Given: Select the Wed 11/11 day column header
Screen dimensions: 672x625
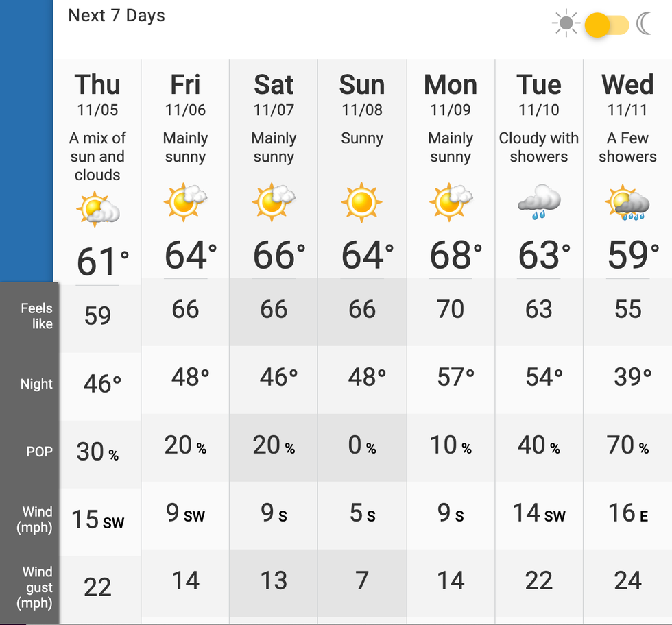Looking at the screenshot, I should click(x=627, y=93).
